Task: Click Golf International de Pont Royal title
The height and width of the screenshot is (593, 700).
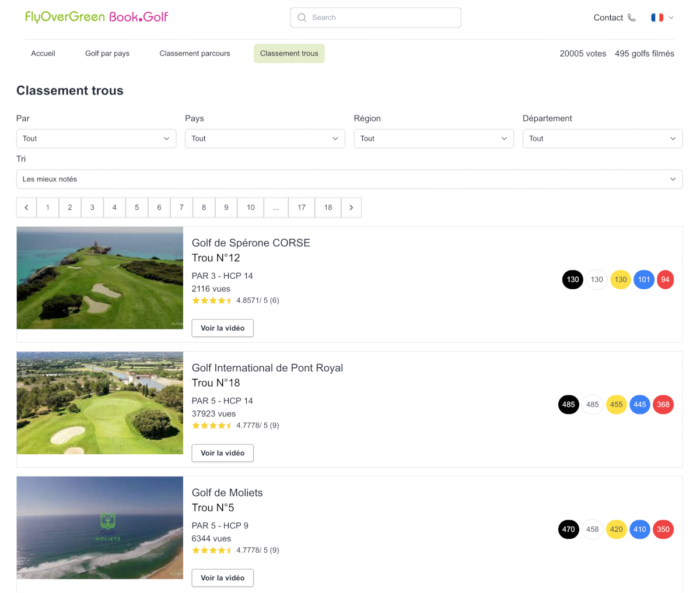Action: click(267, 367)
